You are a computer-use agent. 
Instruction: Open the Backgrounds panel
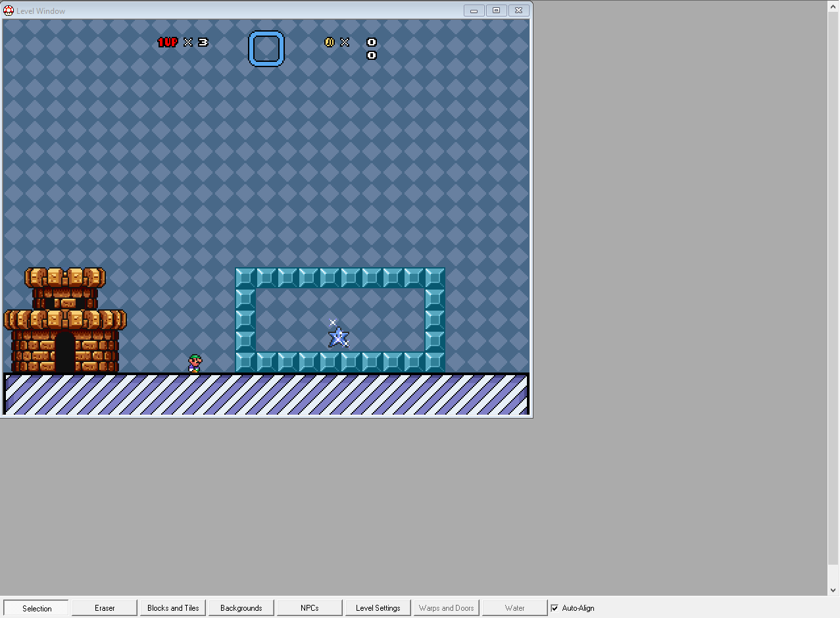click(x=241, y=608)
